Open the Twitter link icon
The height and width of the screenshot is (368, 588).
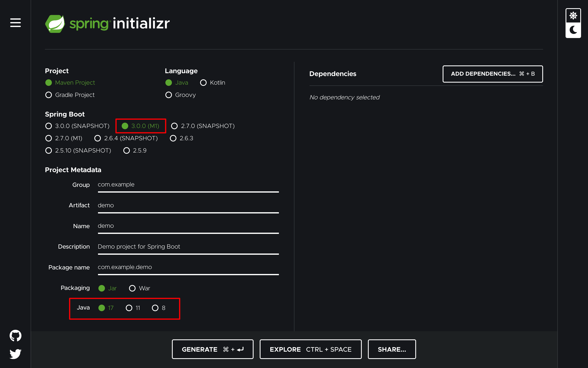[15, 354]
